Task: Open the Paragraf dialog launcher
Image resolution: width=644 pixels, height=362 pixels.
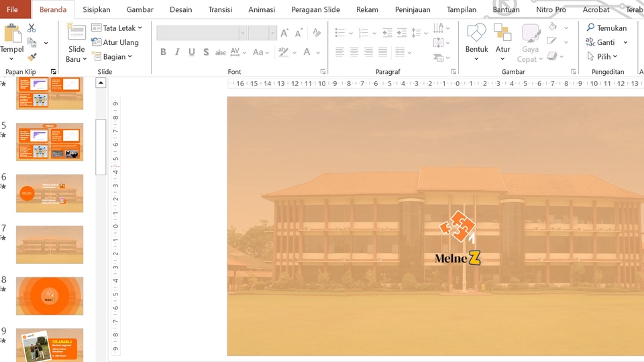Action: 453,72
